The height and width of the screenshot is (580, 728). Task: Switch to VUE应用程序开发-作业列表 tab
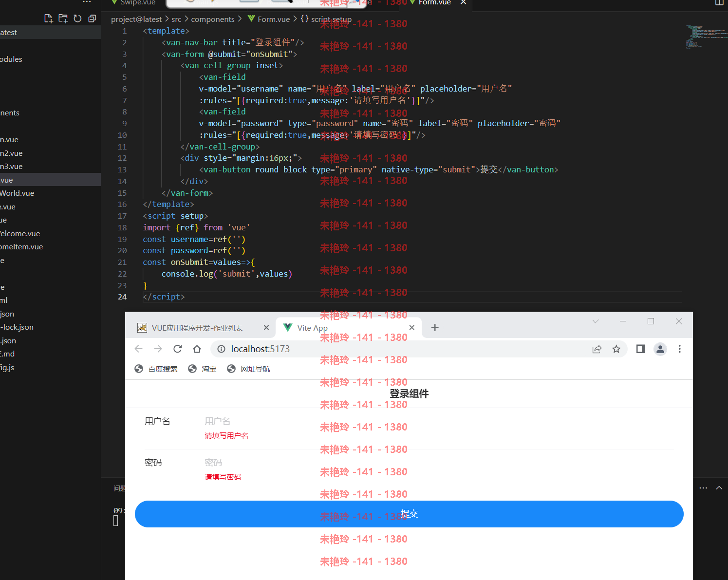point(200,328)
